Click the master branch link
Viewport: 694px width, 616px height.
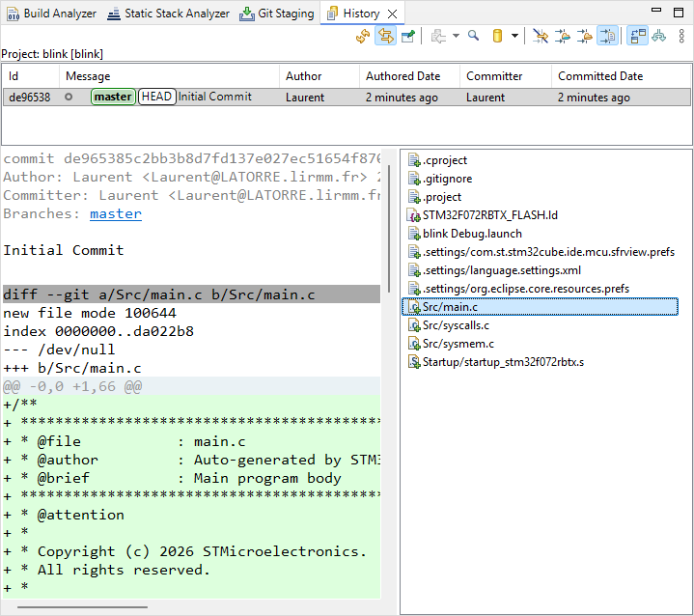point(115,213)
